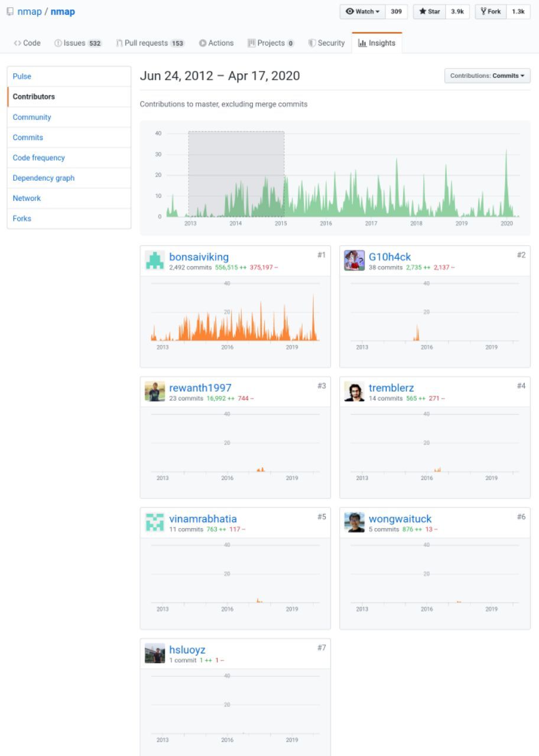The image size is (539, 756).
Task: Open Commits in the sidebar
Action: coord(69,137)
